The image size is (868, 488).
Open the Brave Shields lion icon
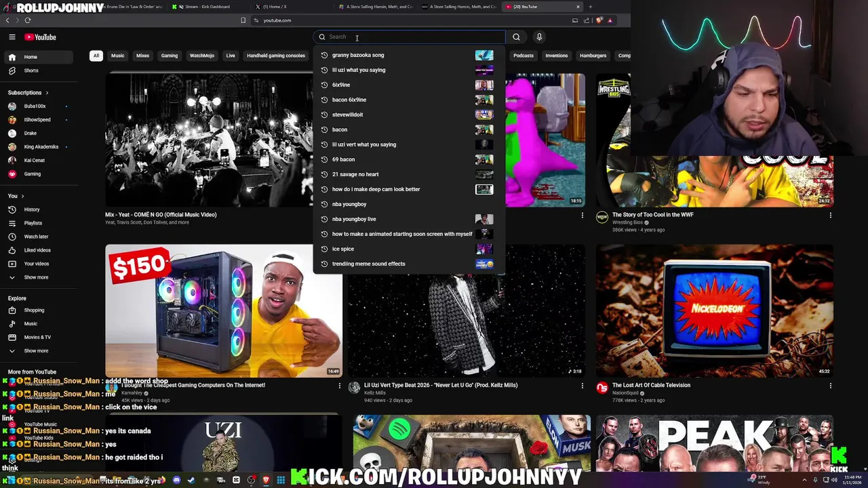coord(599,20)
